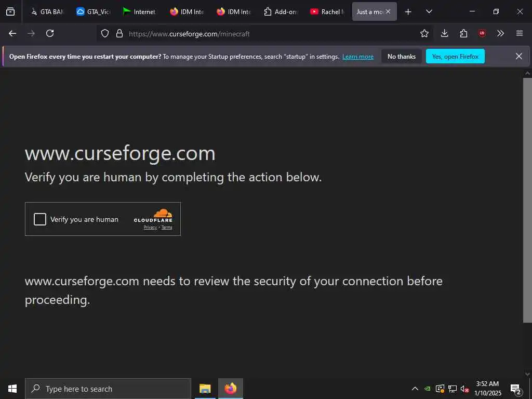Click the forward navigation arrow

click(x=31, y=33)
